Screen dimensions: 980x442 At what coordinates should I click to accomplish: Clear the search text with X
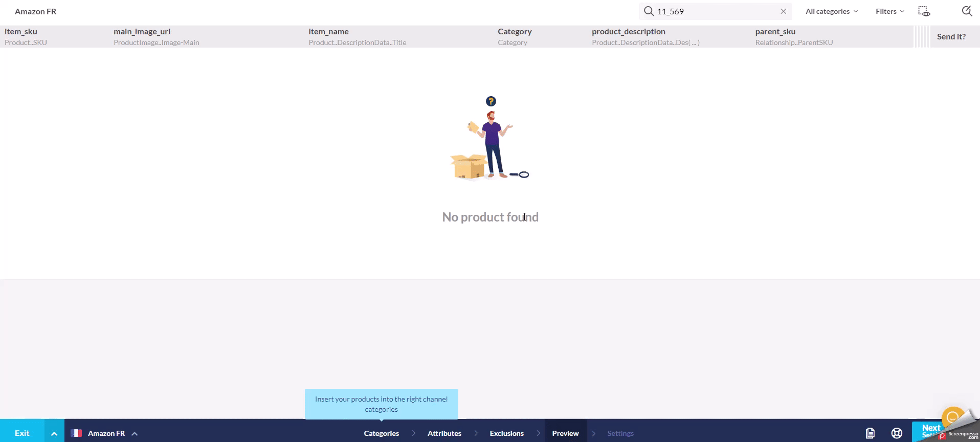[x=783, y=11]
